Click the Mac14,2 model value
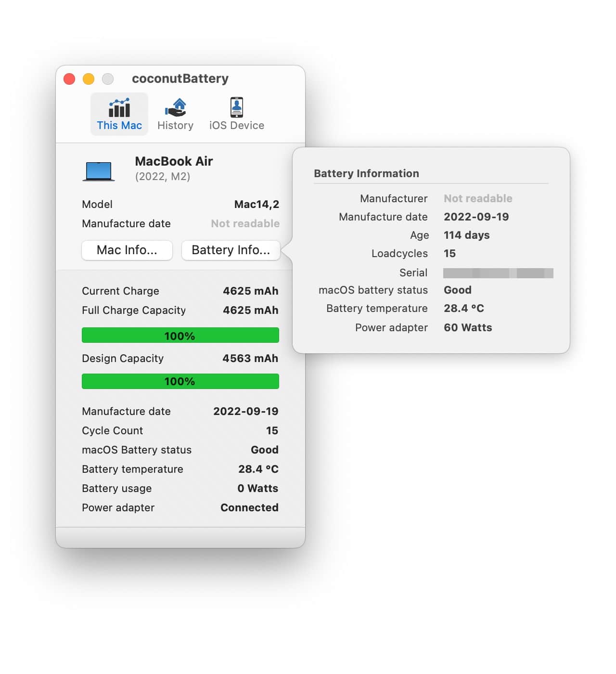 (x=257, y=205)
